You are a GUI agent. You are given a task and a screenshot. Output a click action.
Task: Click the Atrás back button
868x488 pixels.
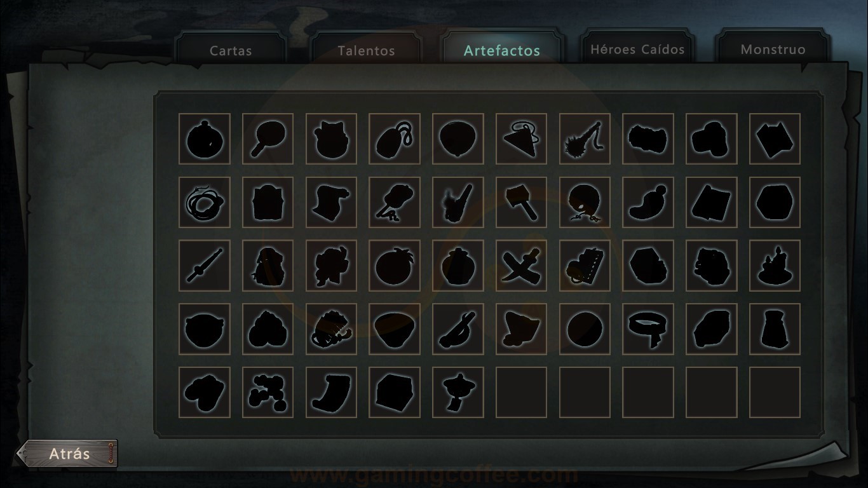68,454
